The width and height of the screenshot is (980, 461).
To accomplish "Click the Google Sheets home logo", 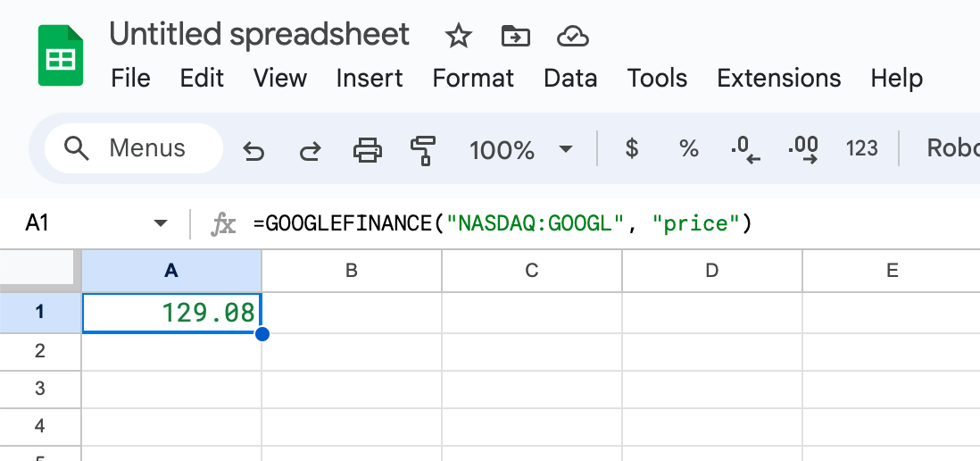I will (61, 55).
